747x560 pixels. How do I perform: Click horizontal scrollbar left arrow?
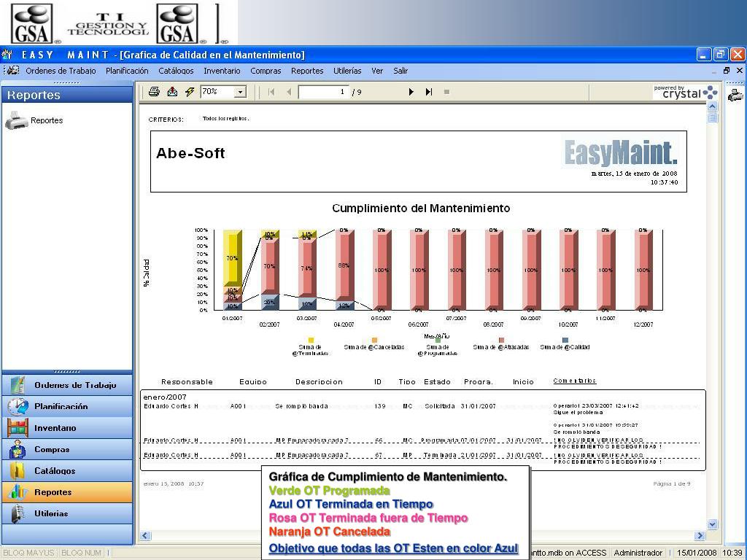[146, 536]
